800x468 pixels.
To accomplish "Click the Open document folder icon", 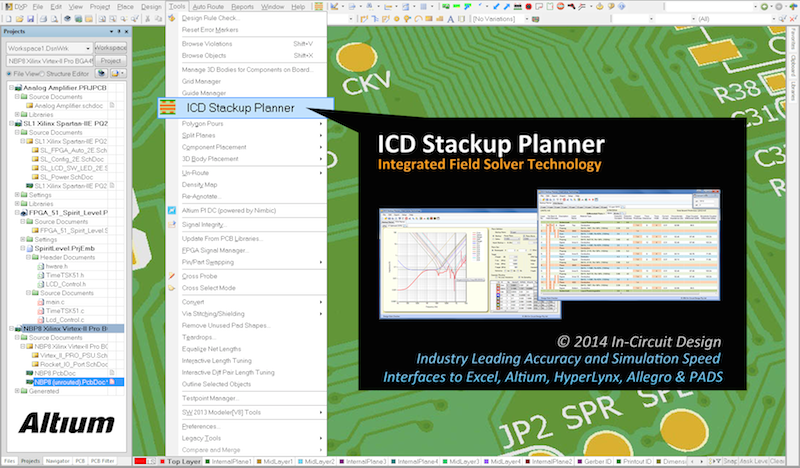I will pos(19,19).
